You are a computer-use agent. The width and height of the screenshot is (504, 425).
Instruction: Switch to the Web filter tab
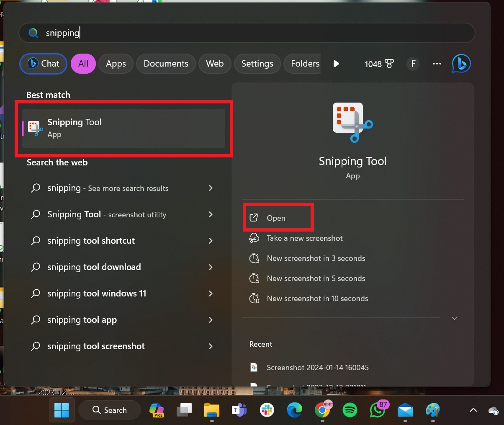coord(215,64)
